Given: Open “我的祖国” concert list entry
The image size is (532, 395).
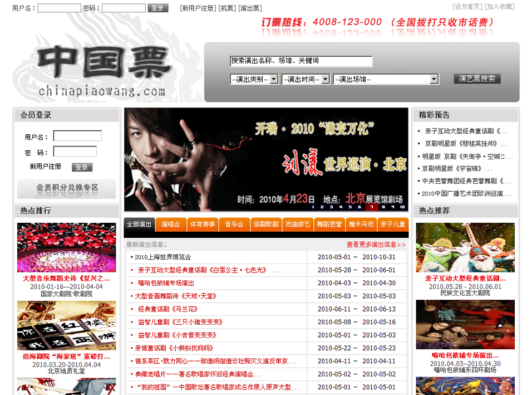Looking at the screenshot, I should 218,387.
